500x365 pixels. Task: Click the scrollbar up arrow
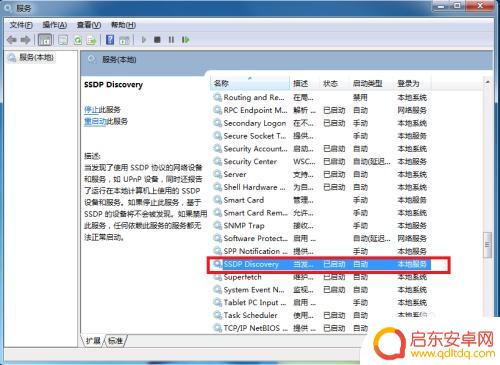487,81
